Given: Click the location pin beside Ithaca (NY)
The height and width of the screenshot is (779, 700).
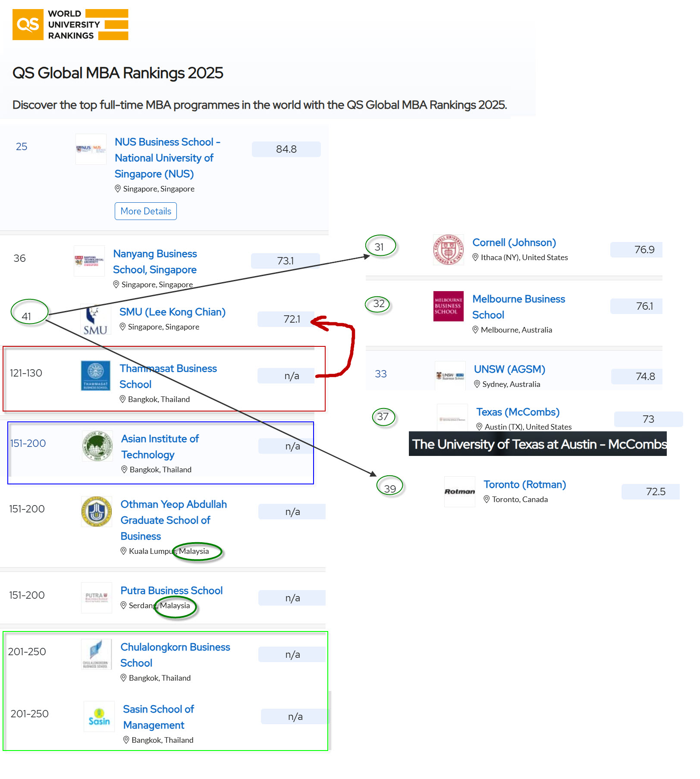Looking at the screenshot, I should point(475,258).
